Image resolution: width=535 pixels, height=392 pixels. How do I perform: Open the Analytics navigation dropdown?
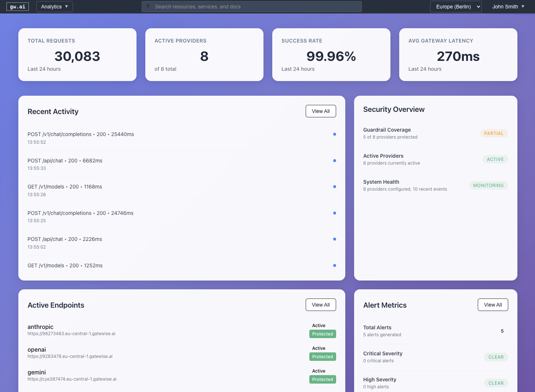(x=54, y=6)
